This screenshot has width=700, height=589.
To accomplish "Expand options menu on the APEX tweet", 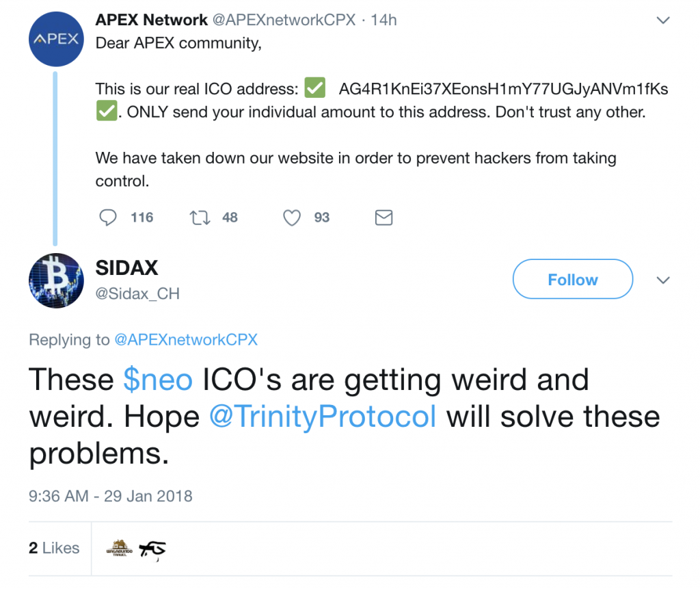I will (x=662, y=20).
